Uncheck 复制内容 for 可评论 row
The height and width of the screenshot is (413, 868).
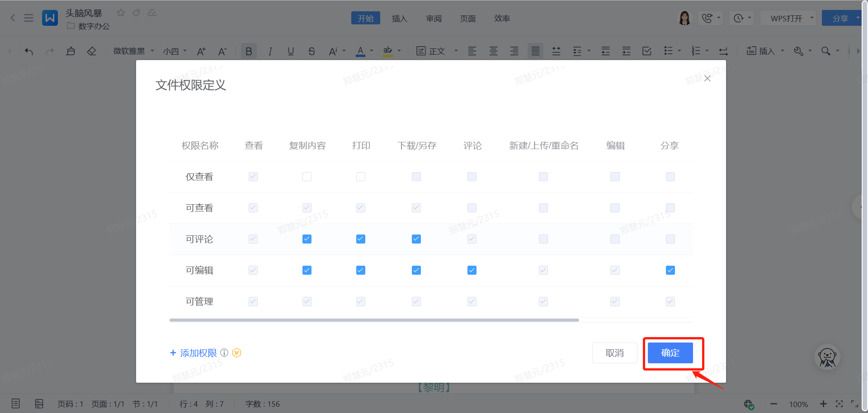pos(307,239)
